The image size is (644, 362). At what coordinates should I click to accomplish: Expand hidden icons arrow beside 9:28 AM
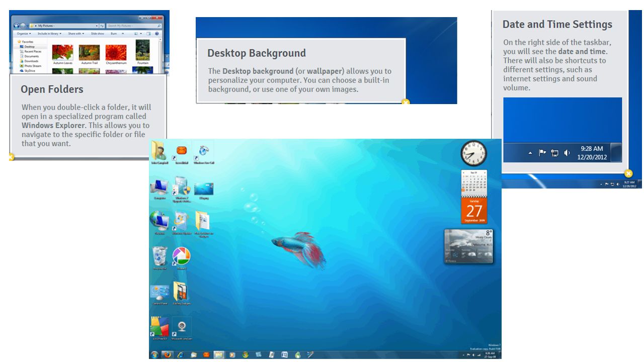coord(530,153)
